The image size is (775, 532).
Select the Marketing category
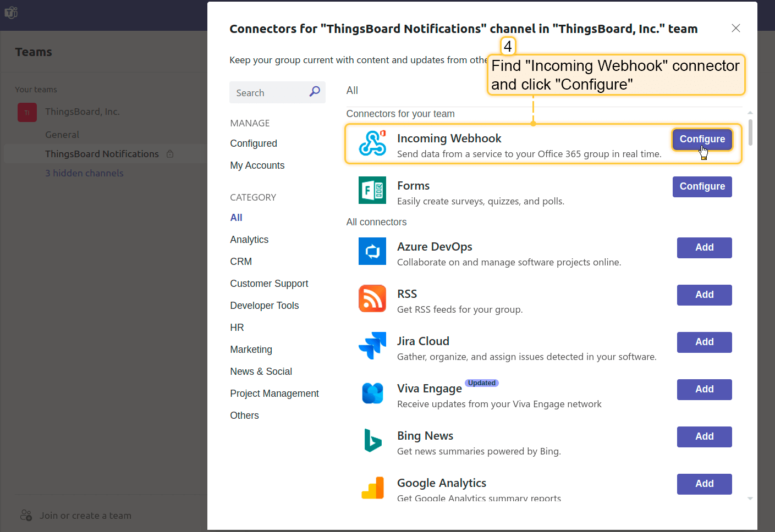point(251,350)
